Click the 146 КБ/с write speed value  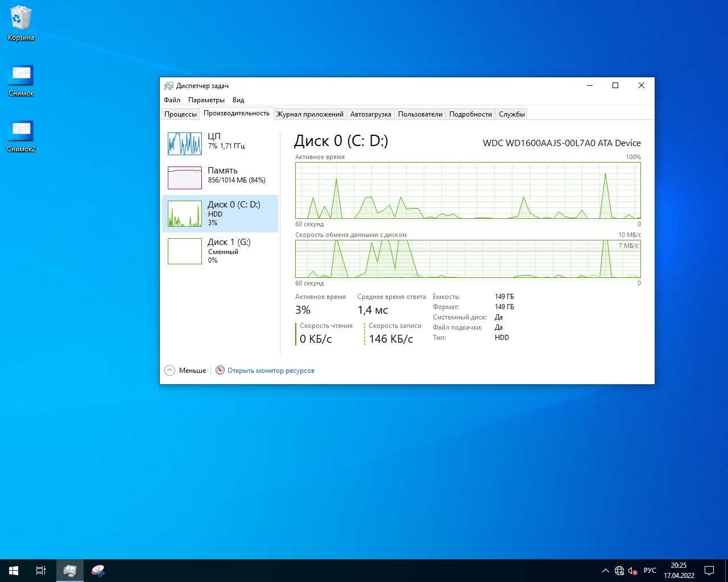(x=391, y=339)
